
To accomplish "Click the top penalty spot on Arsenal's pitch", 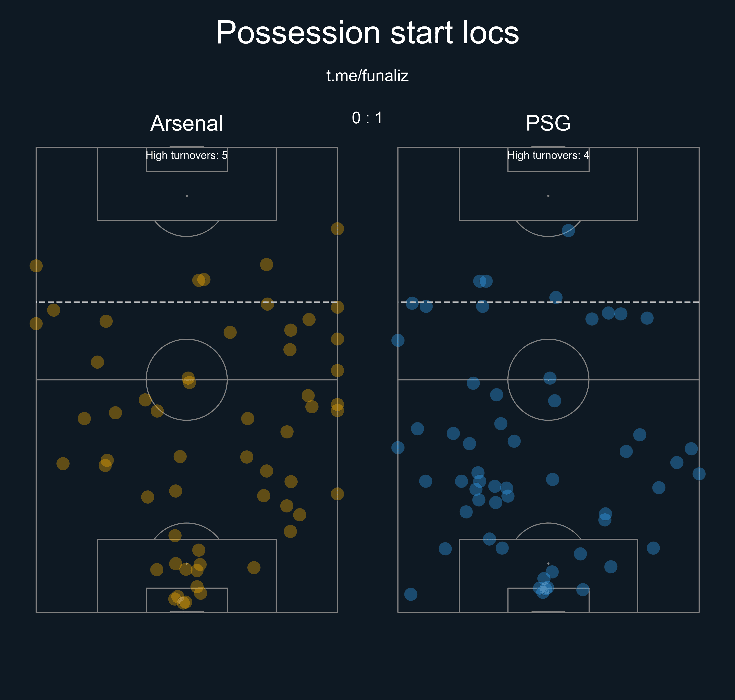I will [186, 196].
